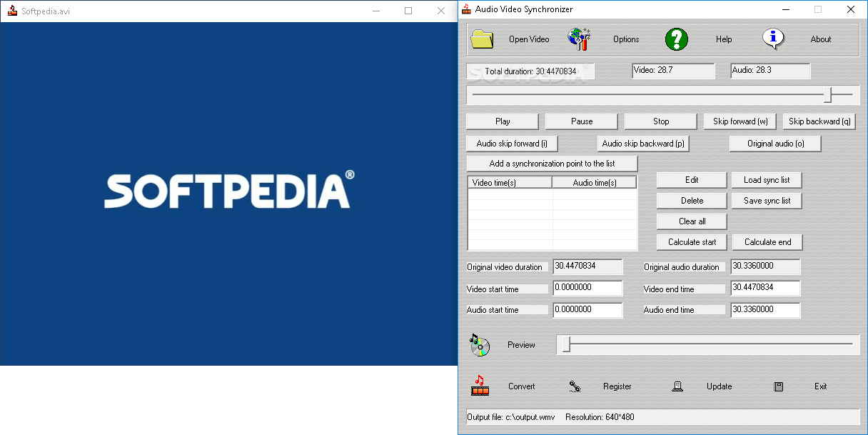This screenshot has height=435, width=868.
Task: Skip forward in the video
Action: 740,121
